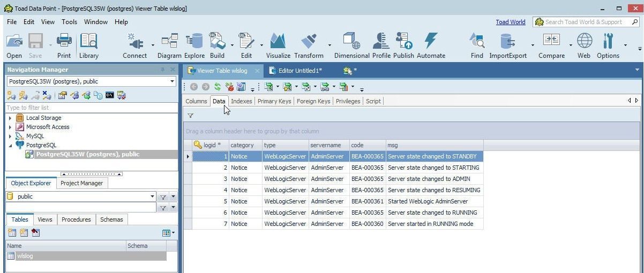Open the Connect button dropdown arrow
Image resolution: width=644 pixels, height=273 pixels.
(x=153, y=45)
